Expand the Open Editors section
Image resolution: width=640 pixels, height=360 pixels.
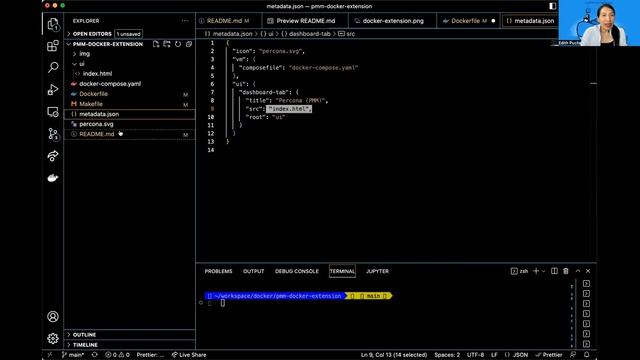tap(92, 34)
